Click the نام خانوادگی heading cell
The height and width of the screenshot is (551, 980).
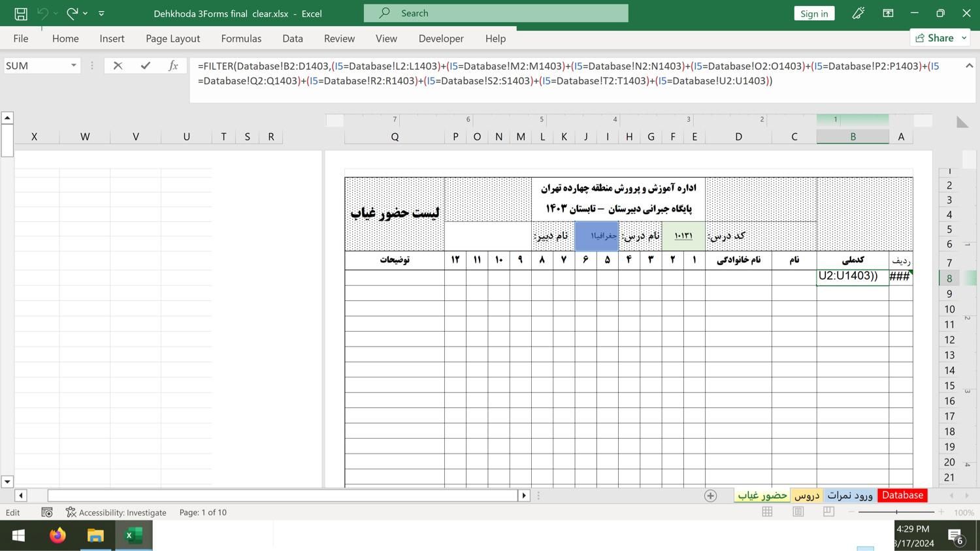click(x=738, y=260)
